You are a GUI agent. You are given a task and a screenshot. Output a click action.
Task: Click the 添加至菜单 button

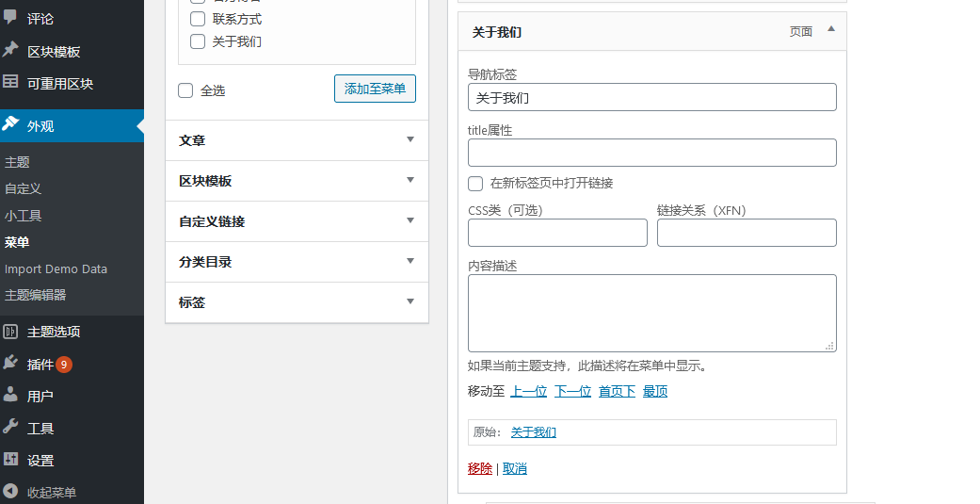coord(375,89)
